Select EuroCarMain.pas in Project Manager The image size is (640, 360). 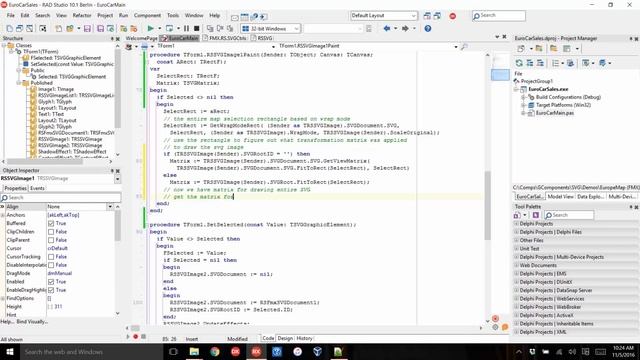click(554, 113)
